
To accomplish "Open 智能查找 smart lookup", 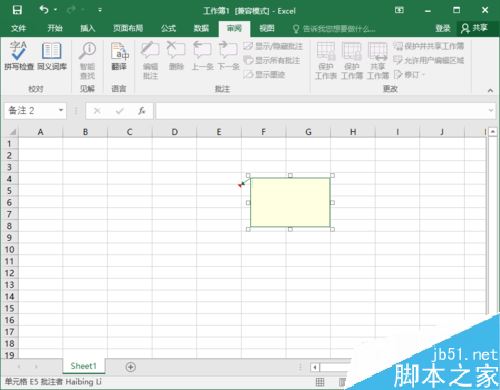I will [87, 61].
